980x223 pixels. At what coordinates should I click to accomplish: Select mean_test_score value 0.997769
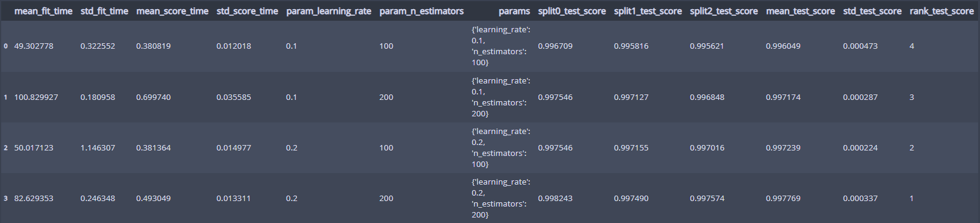click(x=784, y=199)
